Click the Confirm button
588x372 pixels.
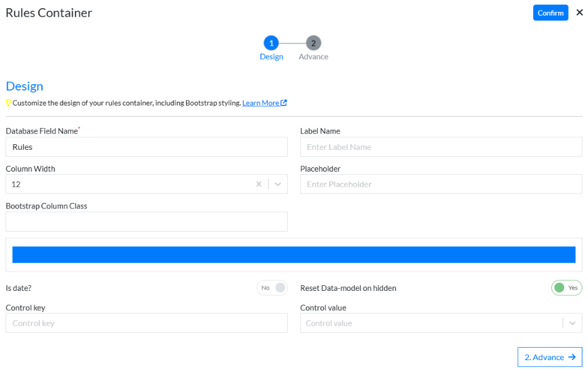tap(550, 12)
